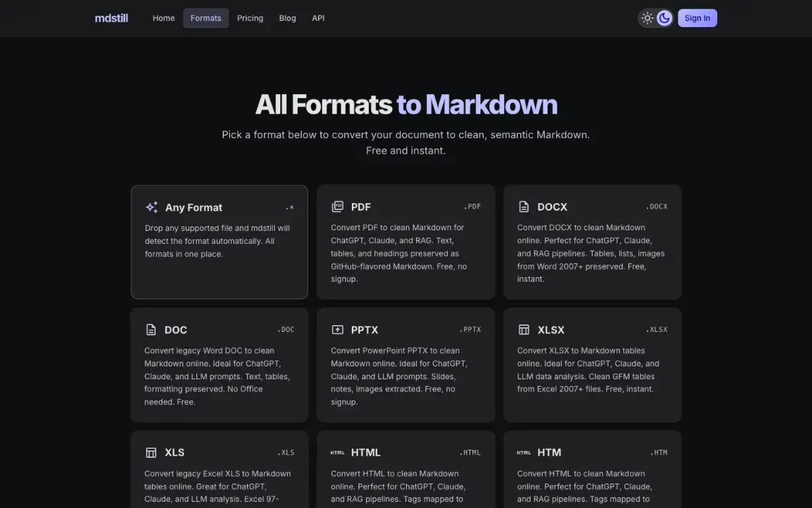Go to the Pricing page
Screen dimensions: 812x508
click(x=250, y=18)
